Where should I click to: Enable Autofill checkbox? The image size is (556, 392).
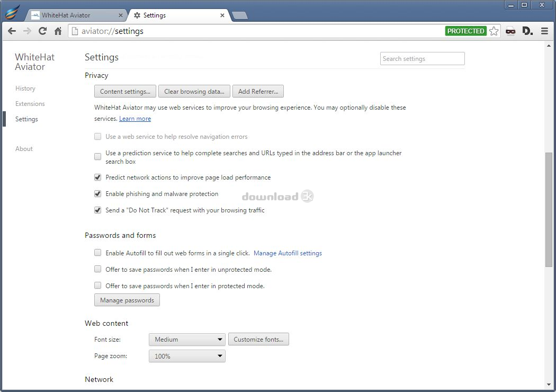point(97,253)
